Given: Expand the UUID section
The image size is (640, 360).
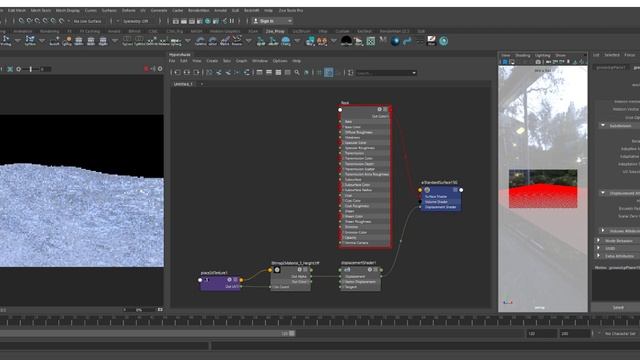Looking at the screenshot, I should 599,248.
